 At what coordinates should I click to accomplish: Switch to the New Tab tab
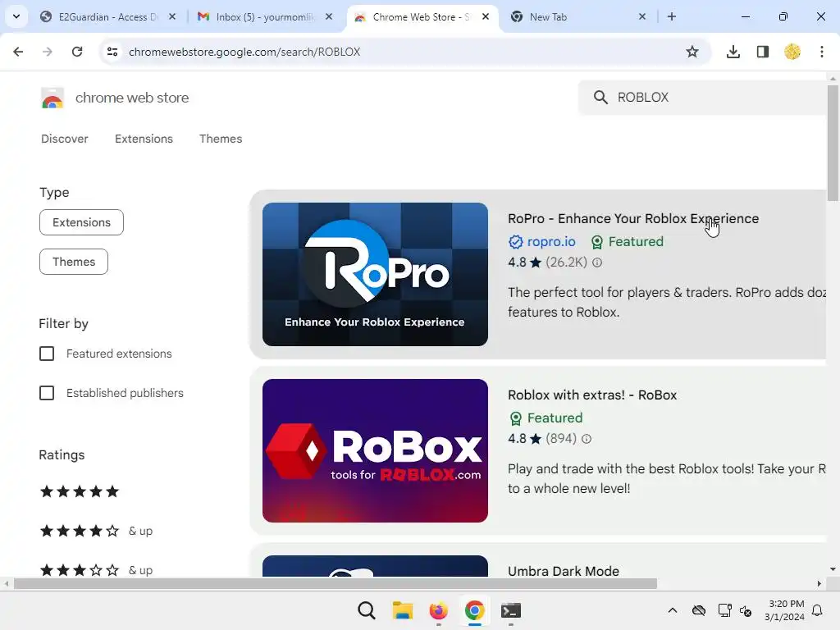coord(577,17)
